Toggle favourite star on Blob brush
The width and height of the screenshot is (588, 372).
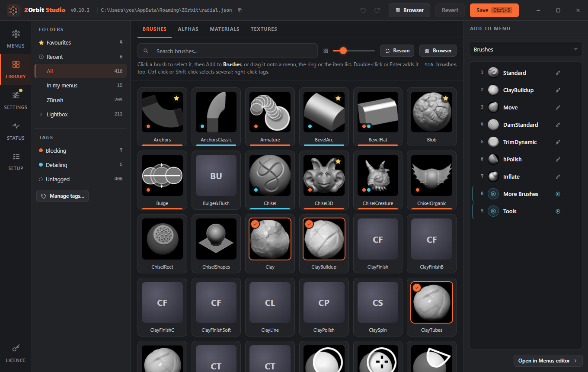point(445,99)
